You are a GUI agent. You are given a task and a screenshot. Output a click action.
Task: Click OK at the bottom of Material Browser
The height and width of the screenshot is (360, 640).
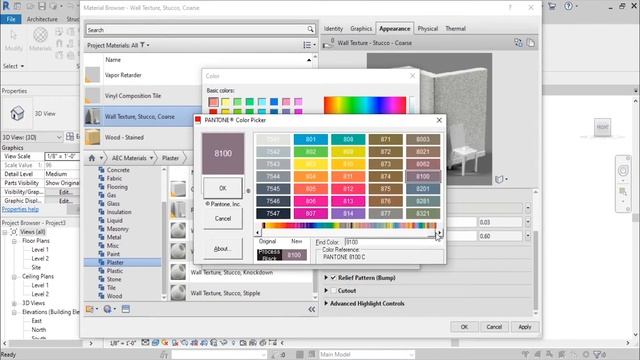point(464,327)
